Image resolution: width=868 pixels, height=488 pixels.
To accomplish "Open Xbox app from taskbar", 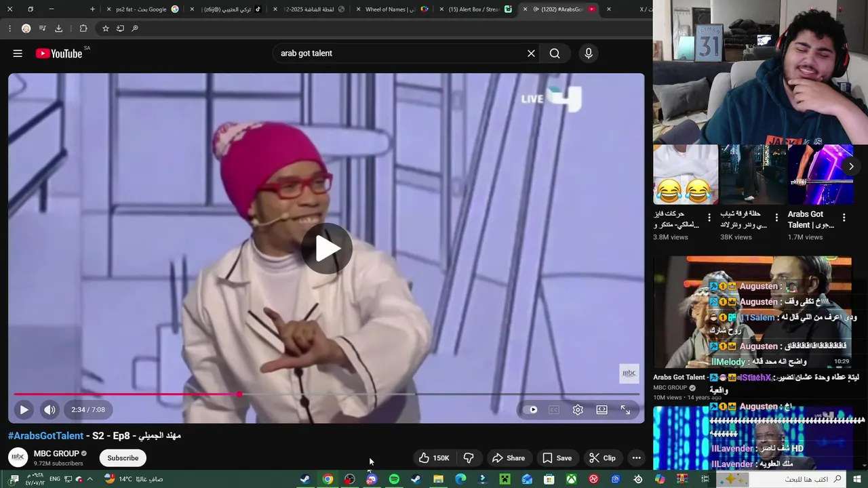I will [572, 479].
